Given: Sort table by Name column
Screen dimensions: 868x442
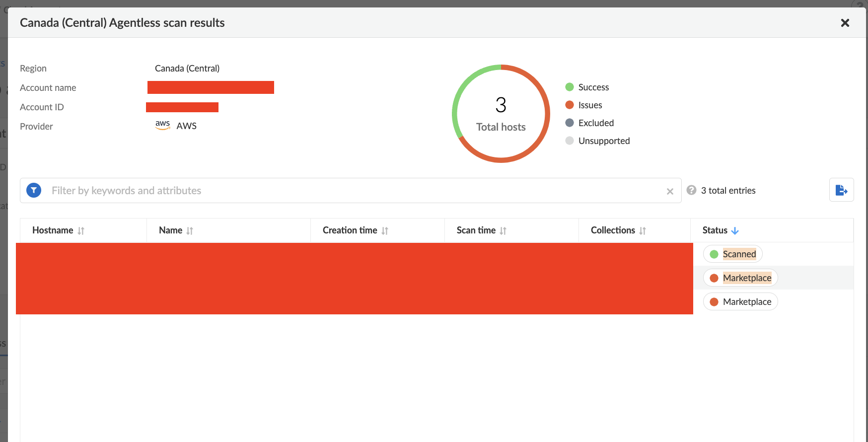Looking at the screenshot, I should coord(190,230).
